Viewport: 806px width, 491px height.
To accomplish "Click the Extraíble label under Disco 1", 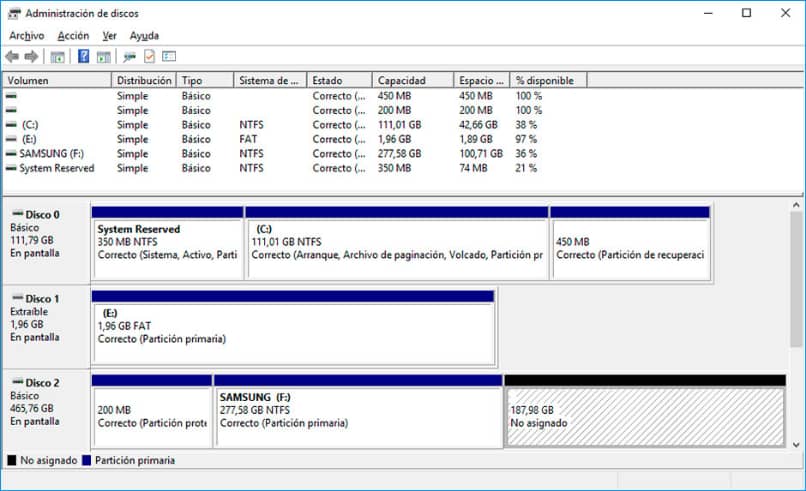I will pyautogui.click(x=29, y=312).
